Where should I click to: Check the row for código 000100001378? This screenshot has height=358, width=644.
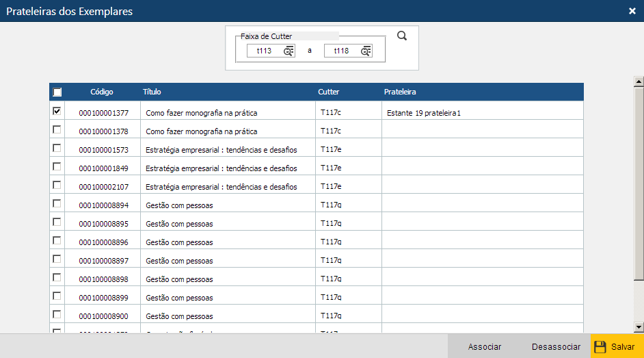pos(57,129)
